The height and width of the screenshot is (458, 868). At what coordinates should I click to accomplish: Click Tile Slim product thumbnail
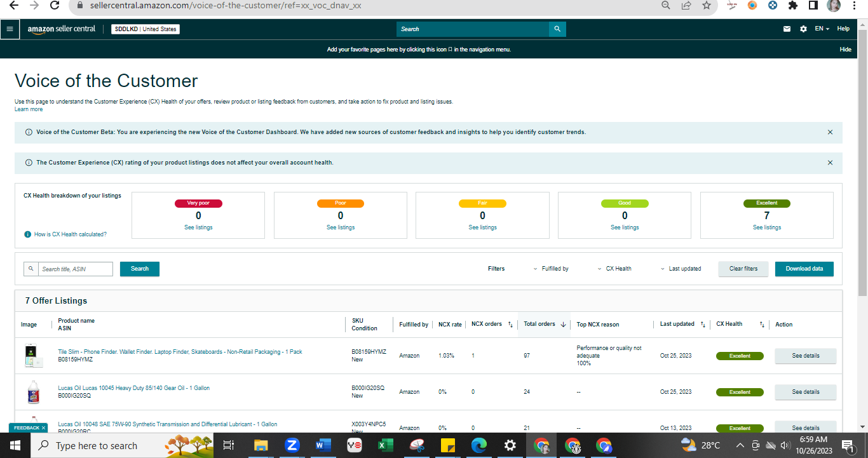[x=32, y=356]
